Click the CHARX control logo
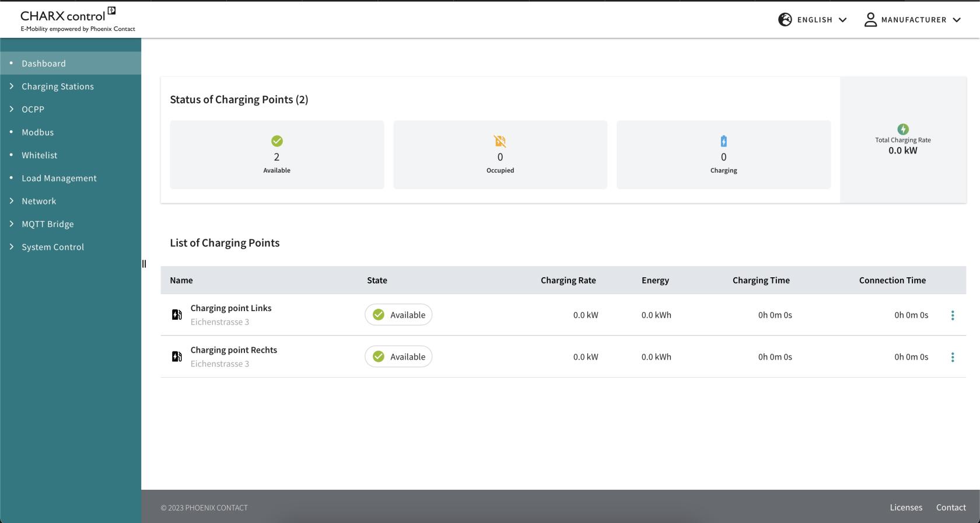 pyautogui.click(x=78, y=19)
